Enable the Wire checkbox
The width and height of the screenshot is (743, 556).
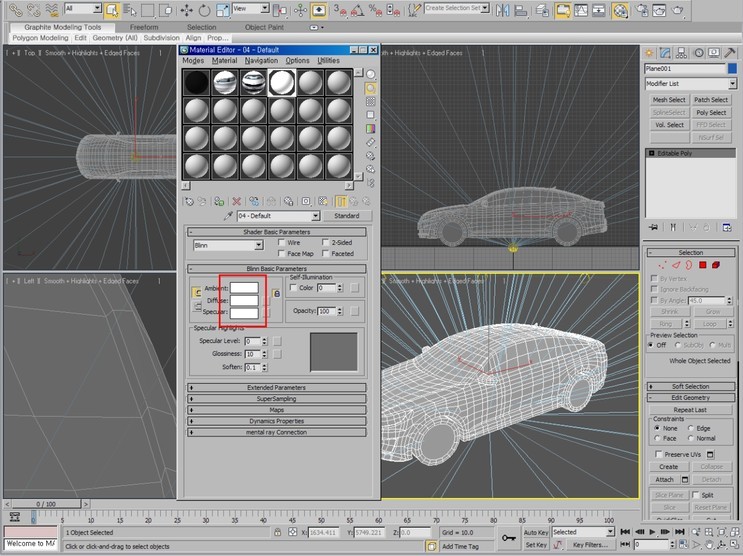(281, 242)
